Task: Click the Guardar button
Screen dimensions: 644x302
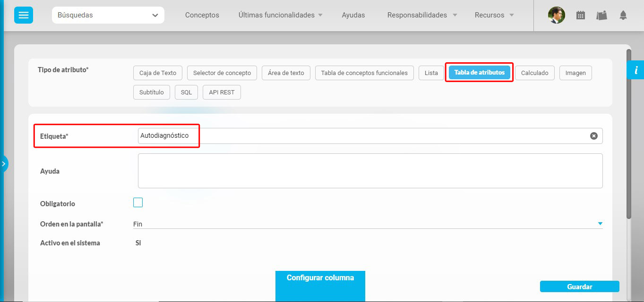Action: (580, 286)
